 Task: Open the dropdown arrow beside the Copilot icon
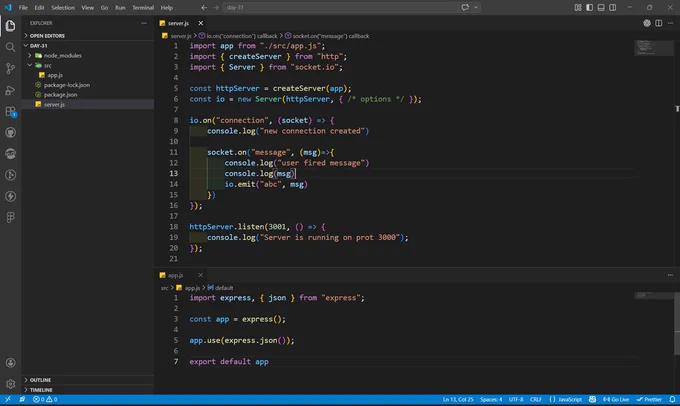point(476,7)
